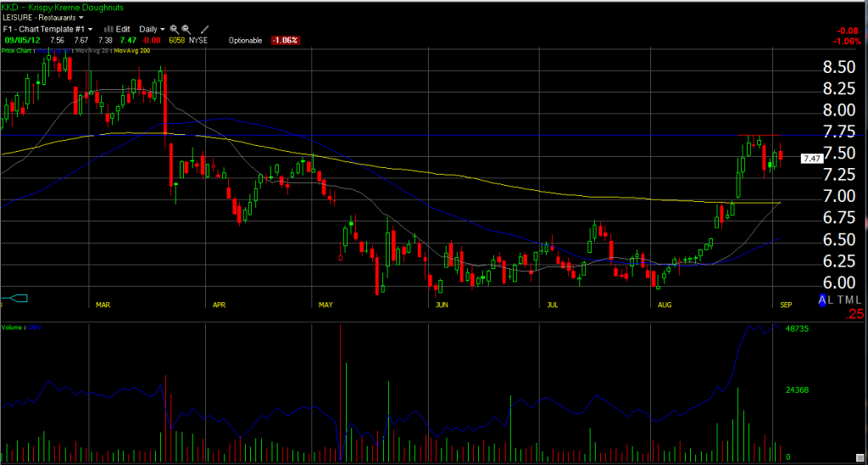Screen dimensions: 868x465
Task: Click the yellow 6058 volume value
Action: pos(176,41)
